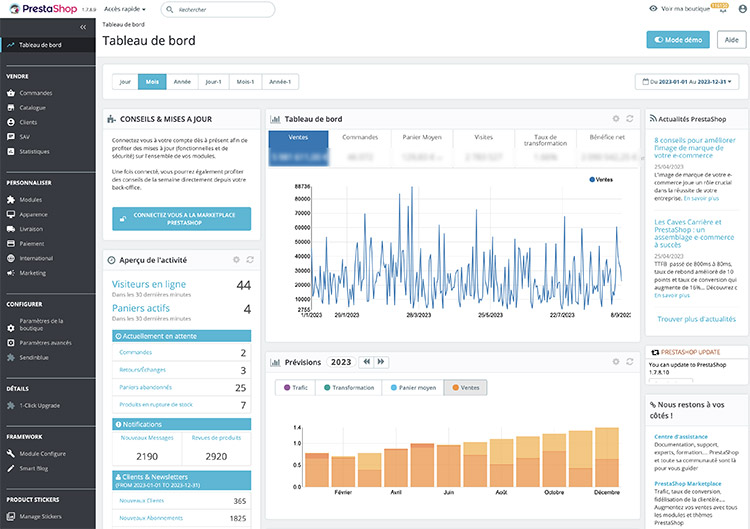Open PrestaShop Marketplace link

point(687,484)
